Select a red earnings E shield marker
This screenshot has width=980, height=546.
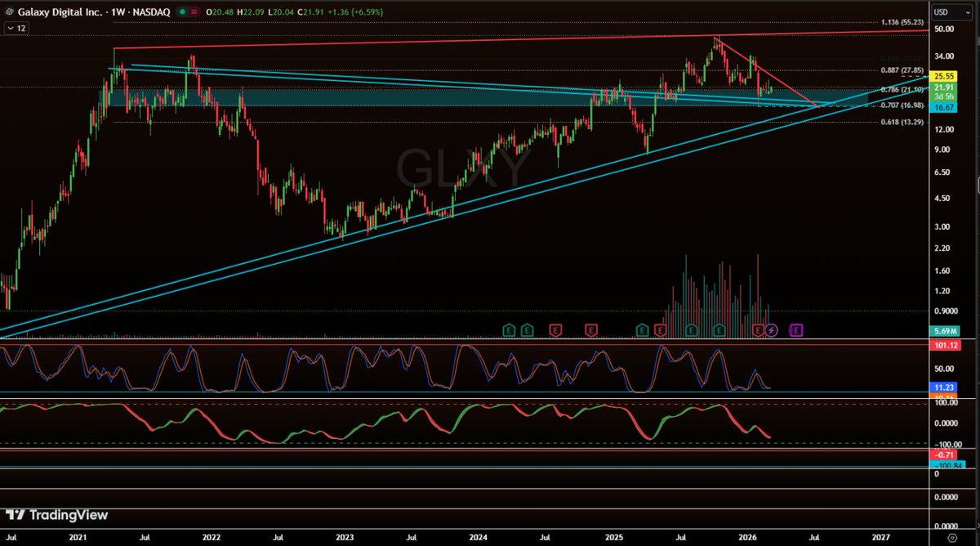pyautogui.click(x=555, y=330)
